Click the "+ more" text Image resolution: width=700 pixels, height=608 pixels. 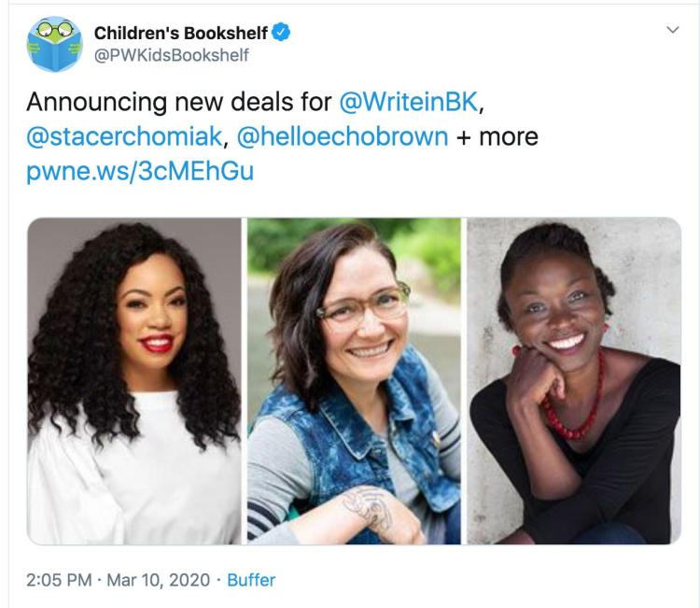pyautogui.click(x=497, y=136)
